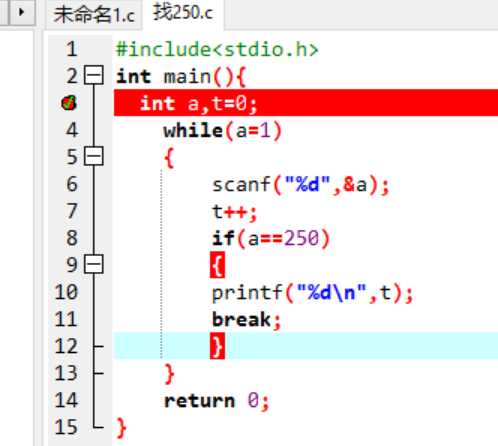Viewport: 498px width, 446px height.
Task: Click the printf("%d\n",t); statement
Action: pyautogui.click(x=312, y=293)
